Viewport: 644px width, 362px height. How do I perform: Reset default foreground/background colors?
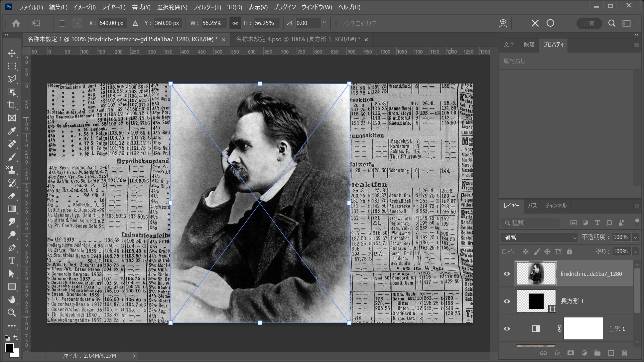7,338
